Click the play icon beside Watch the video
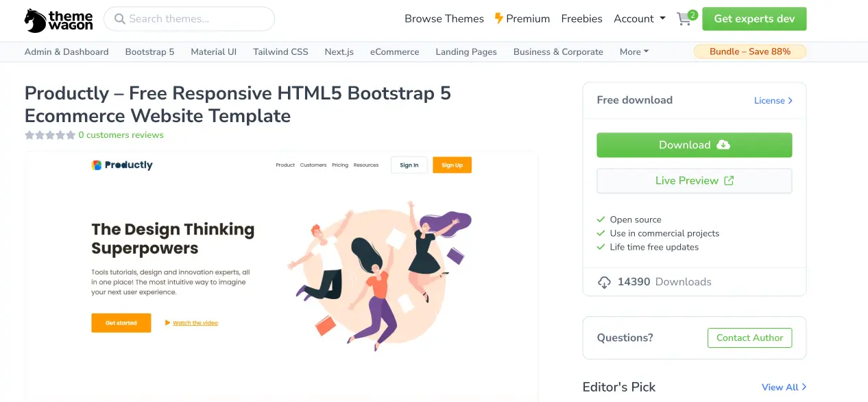This screenshot has width=868, height=402. pos(167,322)
